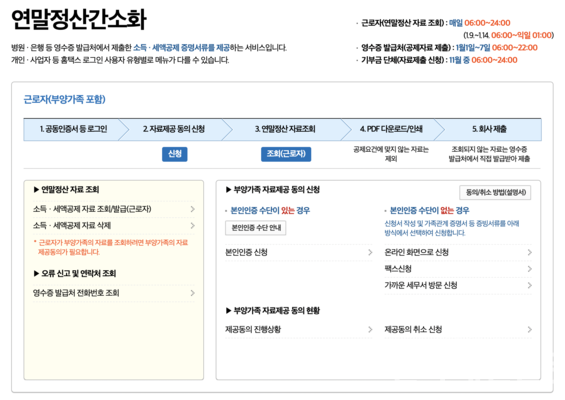Image resolution: width=565 pixels, height=400 pixels.
Task: Click chevron arrow beside 소득·세액공제 자료 조회/발급(근로자)
Action: (192, 209)
